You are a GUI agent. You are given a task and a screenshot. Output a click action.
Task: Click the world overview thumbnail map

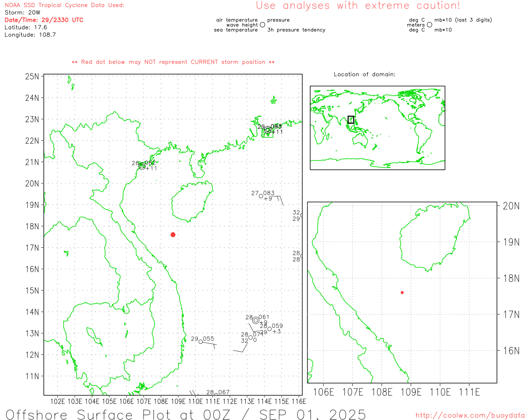click(x=377, y=128)
